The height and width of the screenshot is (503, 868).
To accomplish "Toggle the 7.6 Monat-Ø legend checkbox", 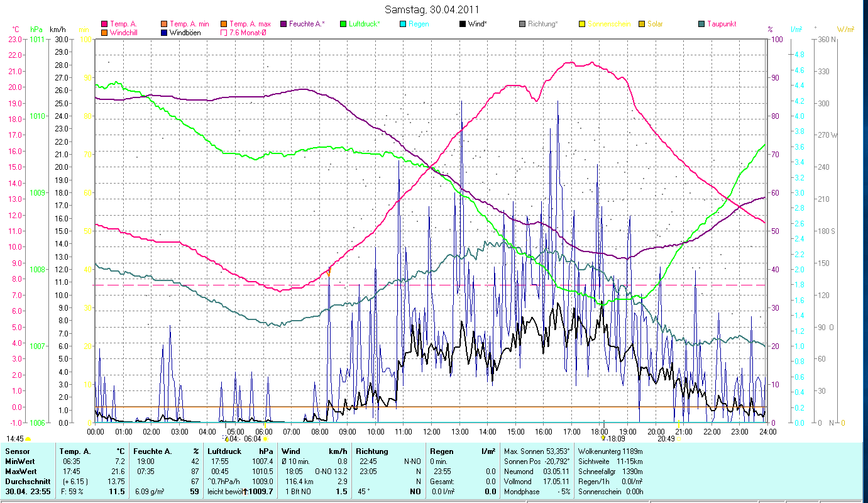I will point(223,32).
